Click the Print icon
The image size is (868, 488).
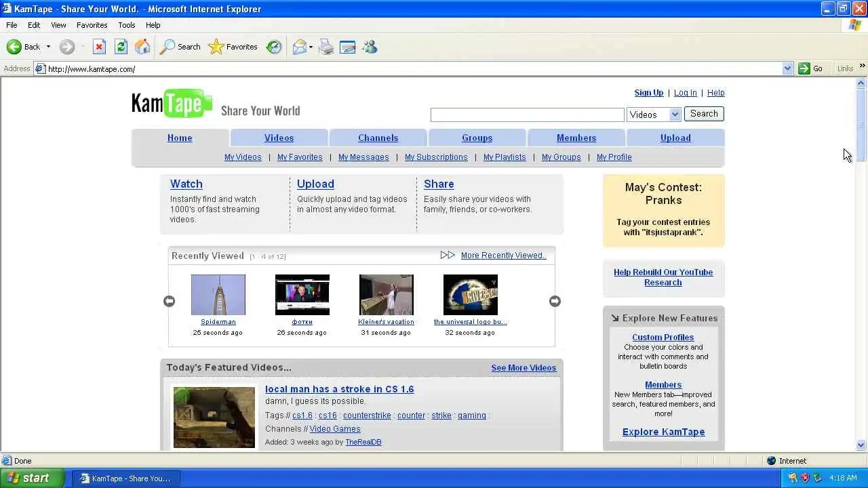(x=326, y=47)
